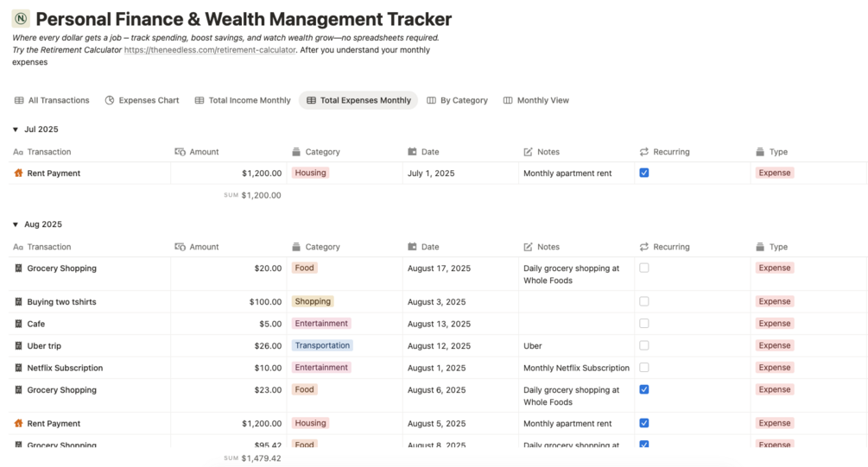
Task: Open the Uber trip transaction
Action: pyautogui.click(x=44, y=346)
